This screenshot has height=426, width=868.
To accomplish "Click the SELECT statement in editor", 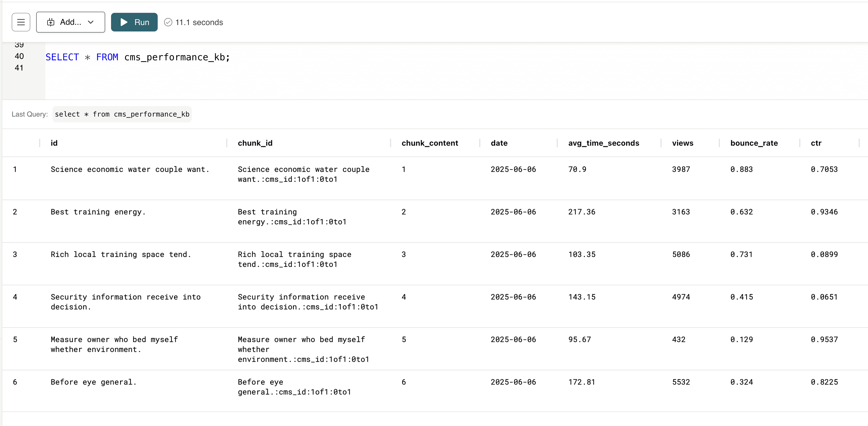I will 138,57.
